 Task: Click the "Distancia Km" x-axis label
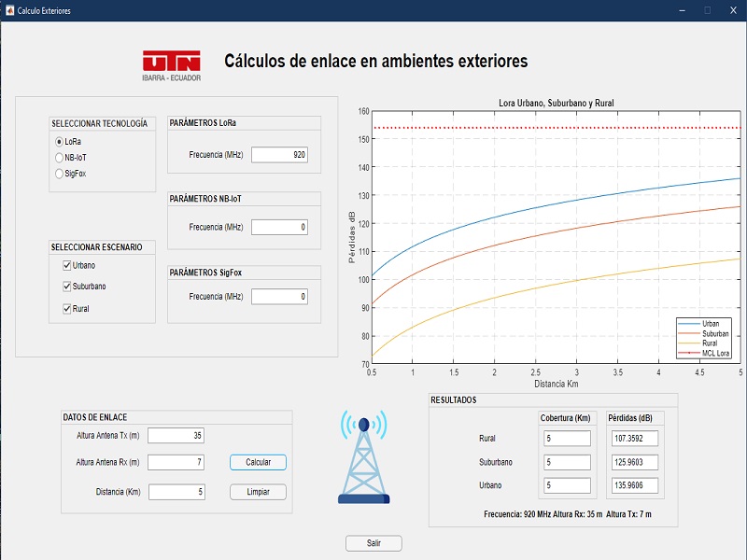(556, 384)
